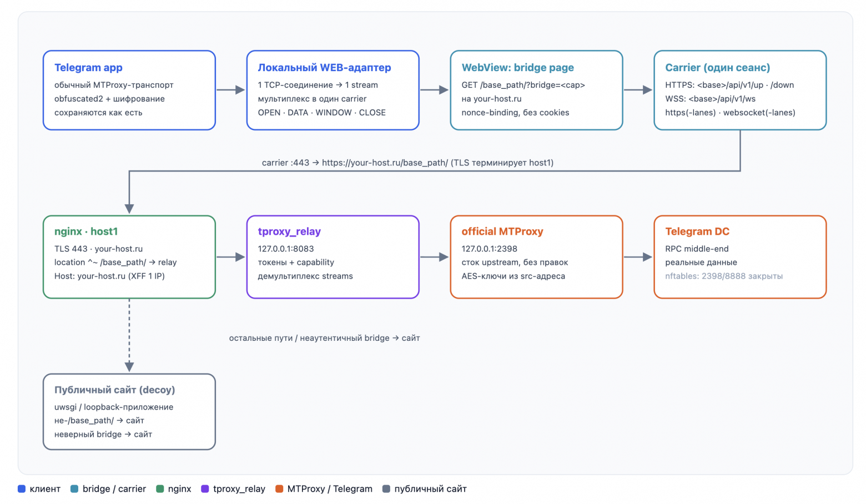Viewport: 866px width, 504px height.
Task: Click the gray публичный сайт legend swatch
Action: 386,489
